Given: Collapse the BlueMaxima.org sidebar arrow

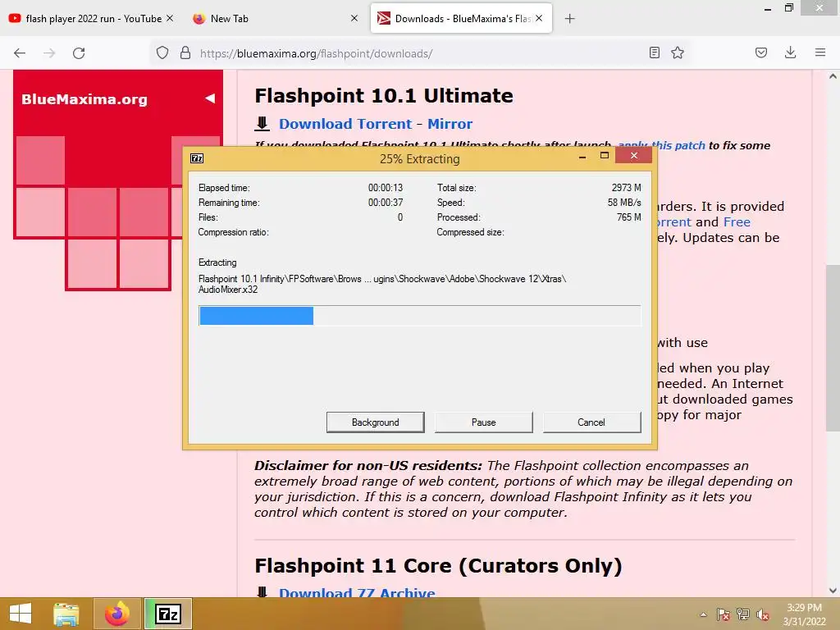Looking at the screenshot, I should 210,98.
